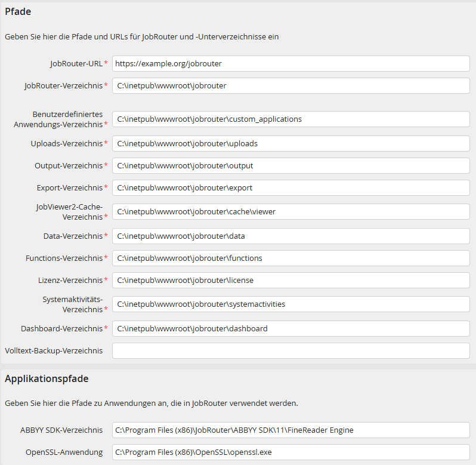This screenshot has width=476, height=465.
Task: Focus the Functions-Verzeichnis input box
Action: (290, 258)
